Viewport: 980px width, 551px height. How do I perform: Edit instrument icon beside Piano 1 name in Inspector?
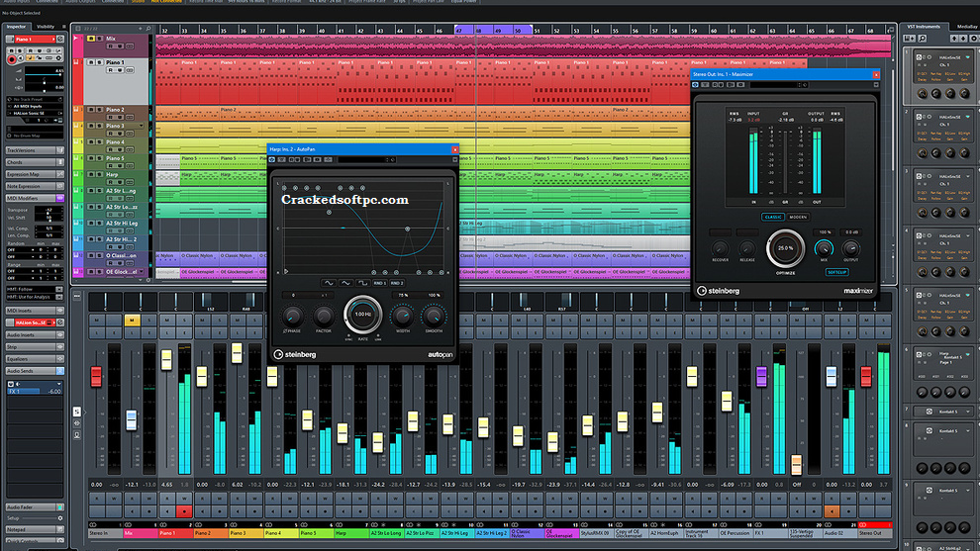(x=60, y=39)
